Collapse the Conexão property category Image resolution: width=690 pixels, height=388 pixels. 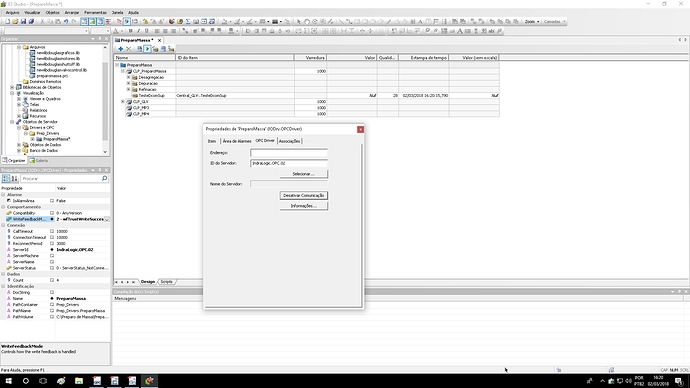[x=3, y=225]
